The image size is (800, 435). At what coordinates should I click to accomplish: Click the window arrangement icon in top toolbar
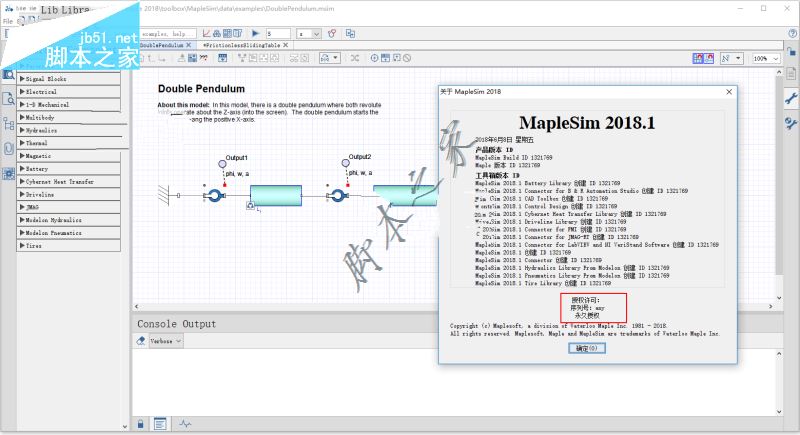[350, 34]
